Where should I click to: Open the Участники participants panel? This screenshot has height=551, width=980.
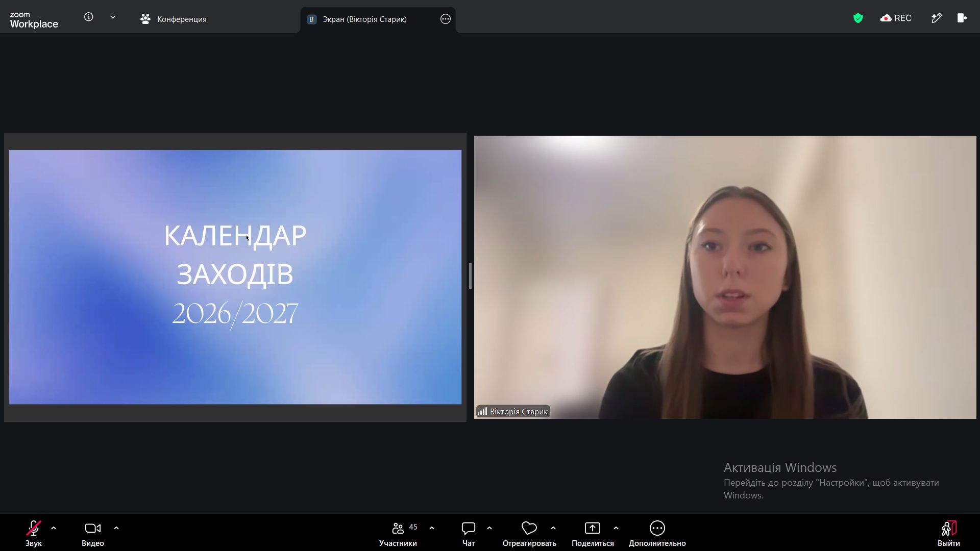(398, 534)
